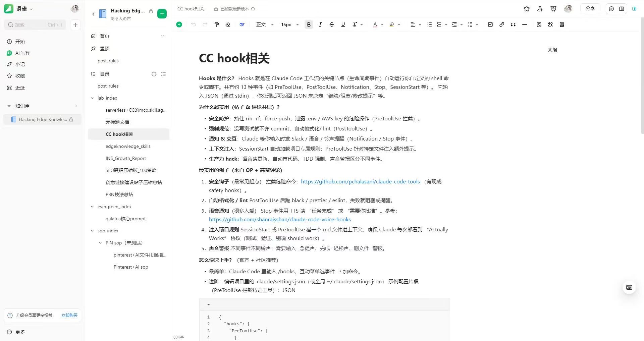Toggle italic text formatting
The height and width of the screenshot is (341, 644).
tap(320, 24)
